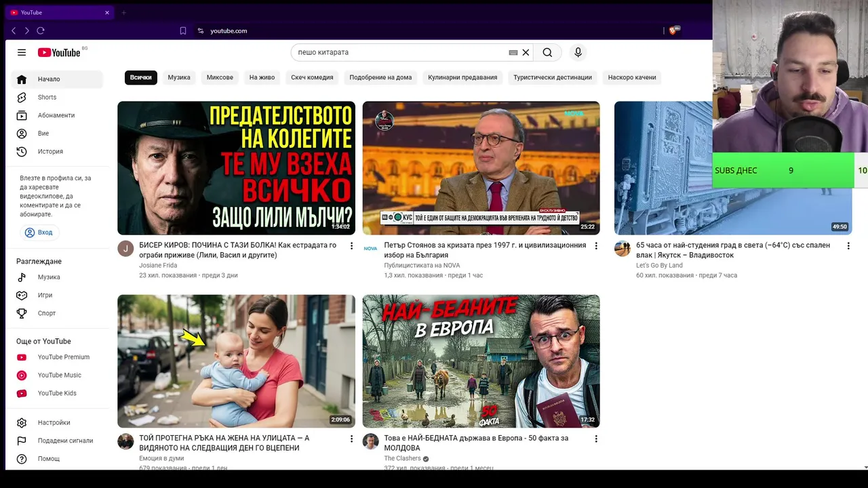
Task: Open NOVA channel avatar
Action: pos(370,248)
